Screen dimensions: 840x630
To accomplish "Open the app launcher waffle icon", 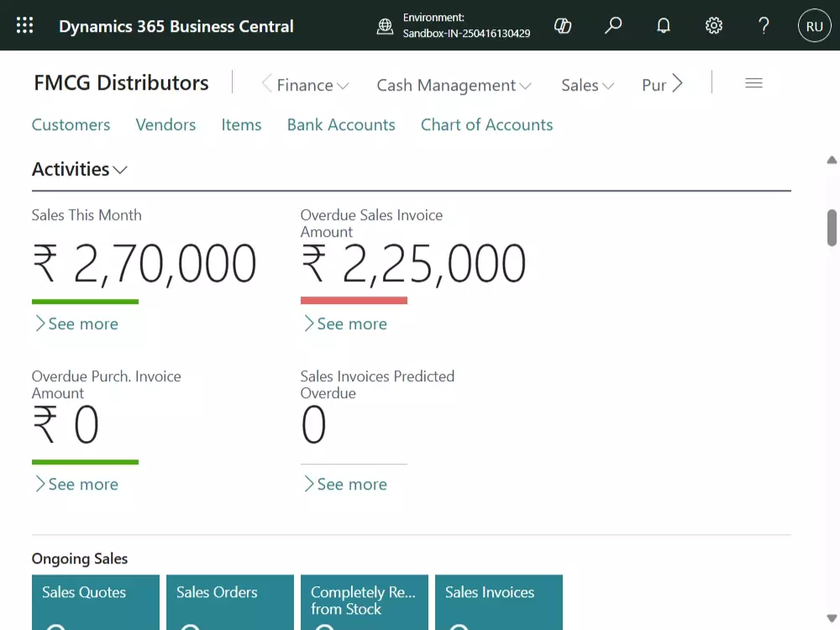I will point(24,25).
